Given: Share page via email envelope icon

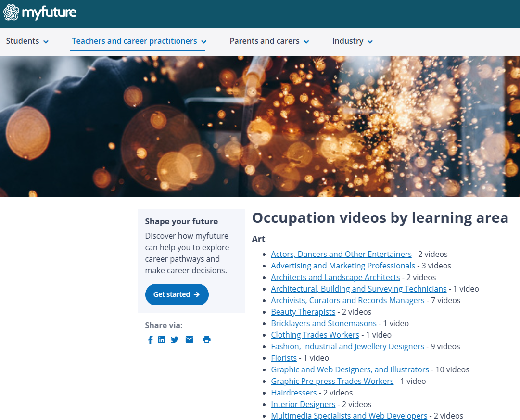Looking at the screenshot, I should pyautogui.click(x=190, y=340).
